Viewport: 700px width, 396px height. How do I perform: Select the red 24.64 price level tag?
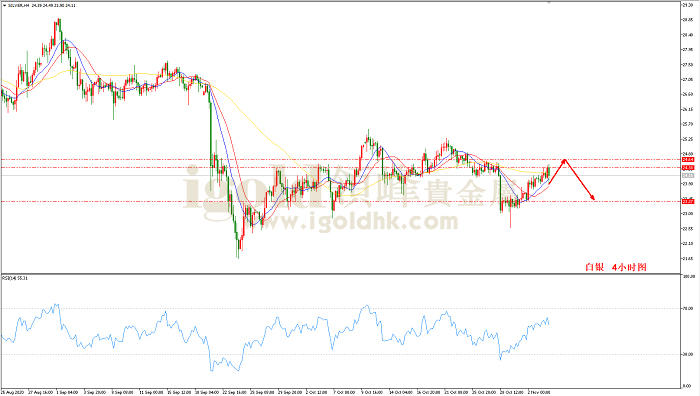pyautogui.click(x=688, y=159)
